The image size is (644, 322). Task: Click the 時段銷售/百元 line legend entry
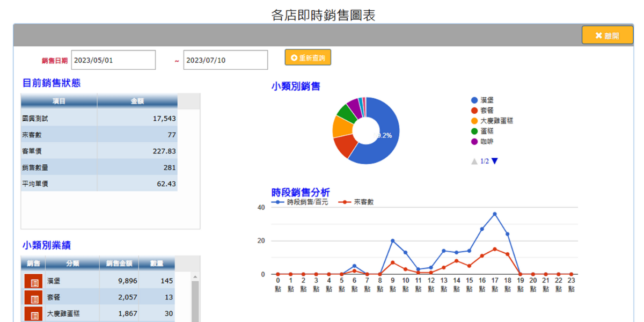(x=299, y=202)
